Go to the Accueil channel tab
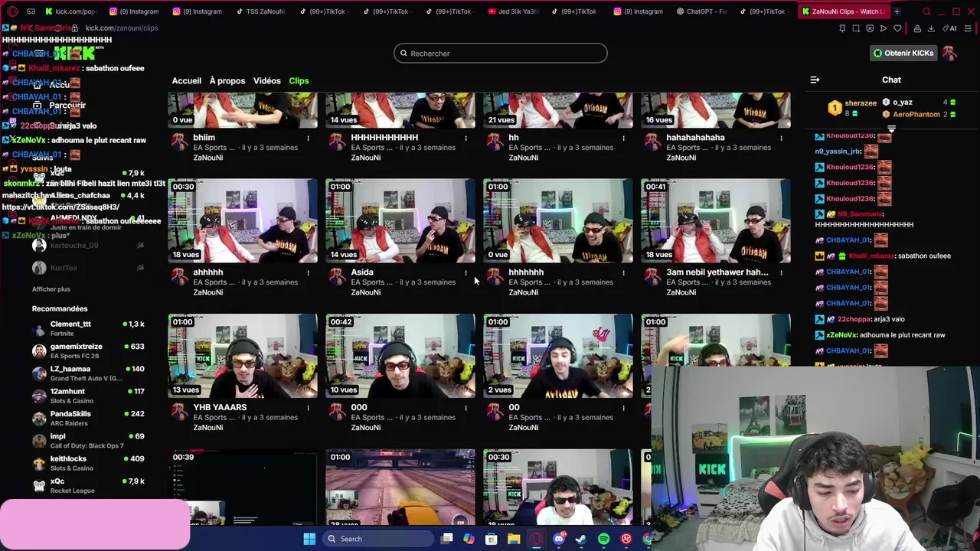Image resolution: width=980 pixels, height=551 pixels. (x=187, y=80)
